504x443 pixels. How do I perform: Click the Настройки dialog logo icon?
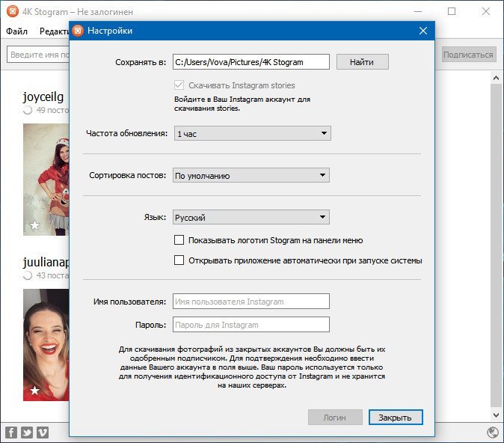coord(78,31)
